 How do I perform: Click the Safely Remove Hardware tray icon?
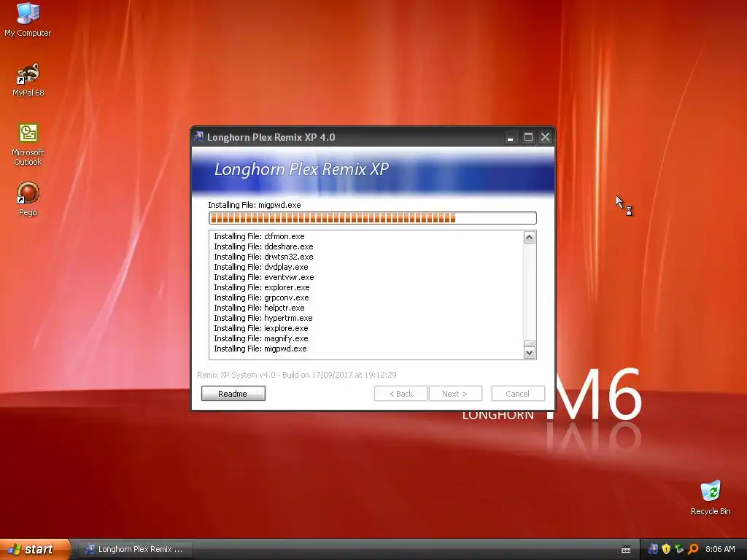[x=679, y=549]
